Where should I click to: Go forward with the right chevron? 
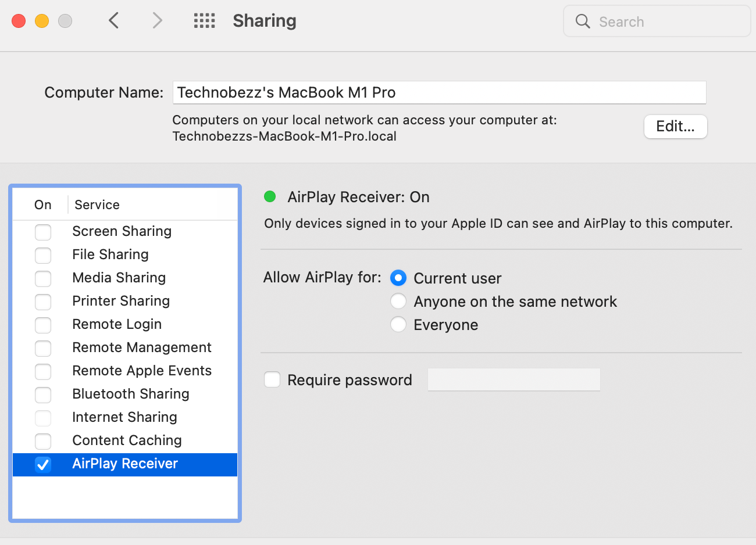tap(157, 21)
